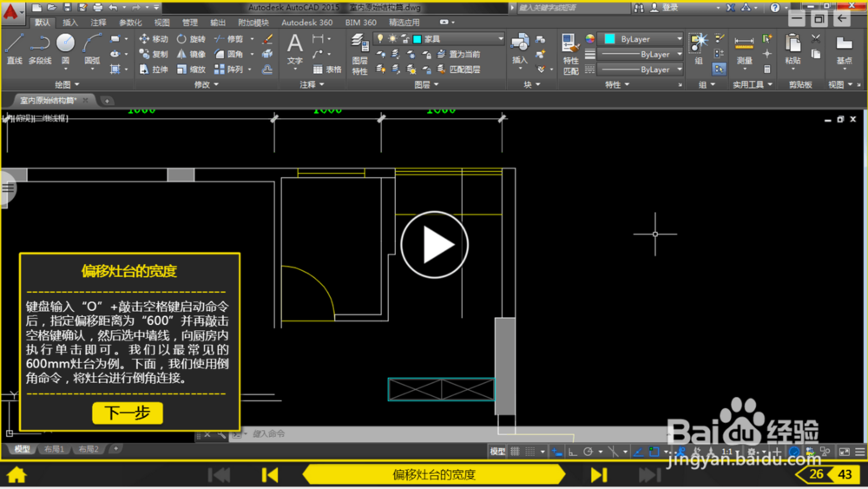Activate the 旋转 (Rotate) command
The height and width of the screenshot is (489, 868).
click(x=191, y=39)
